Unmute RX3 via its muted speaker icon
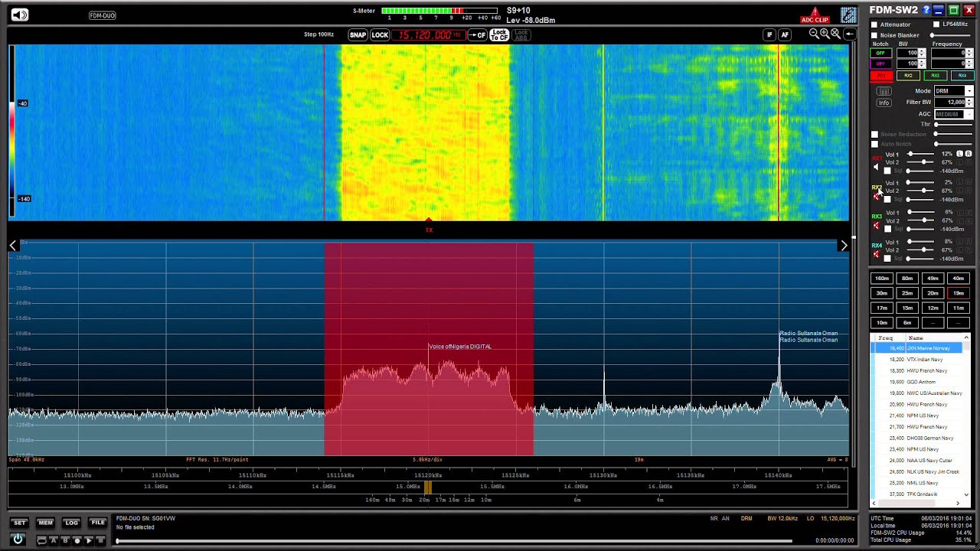The image size is (980, 551). click(877, 226)
